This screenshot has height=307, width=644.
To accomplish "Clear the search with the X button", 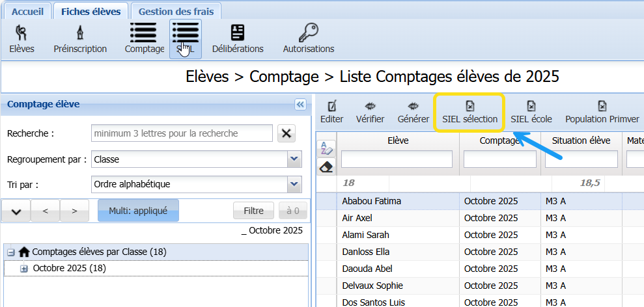I will point(286,133).
